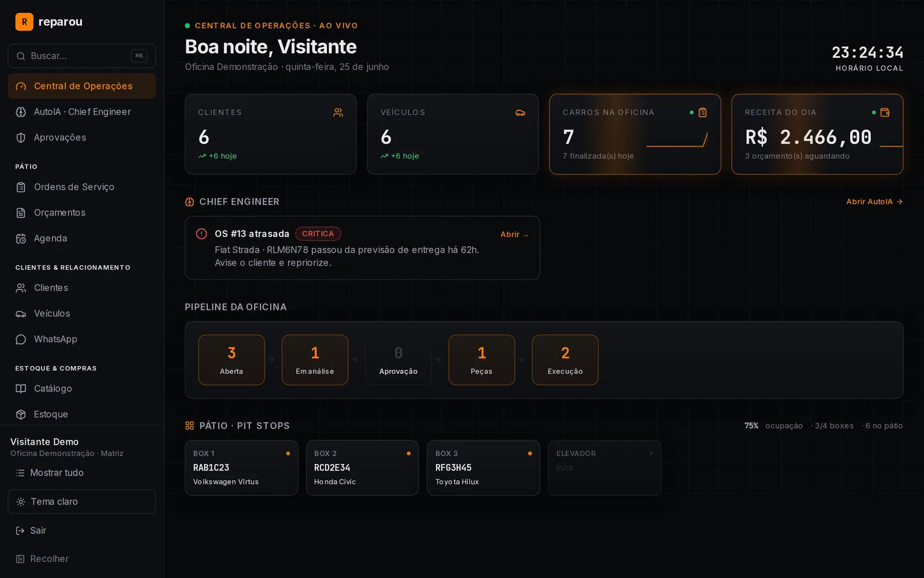Click 3 orçamento(s) aguardando text
The width and height of the screenshot is (924, 578).
click(797, 156)
